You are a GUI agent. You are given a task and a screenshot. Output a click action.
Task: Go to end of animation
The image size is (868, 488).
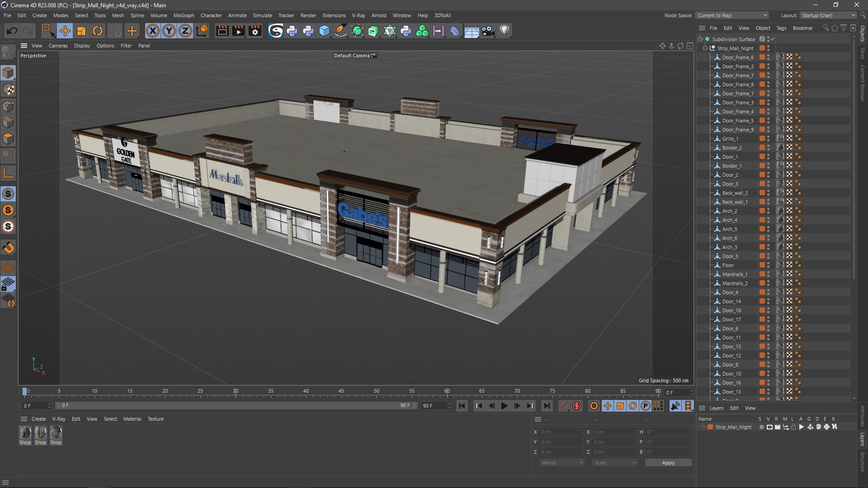(x=547, y=406)
